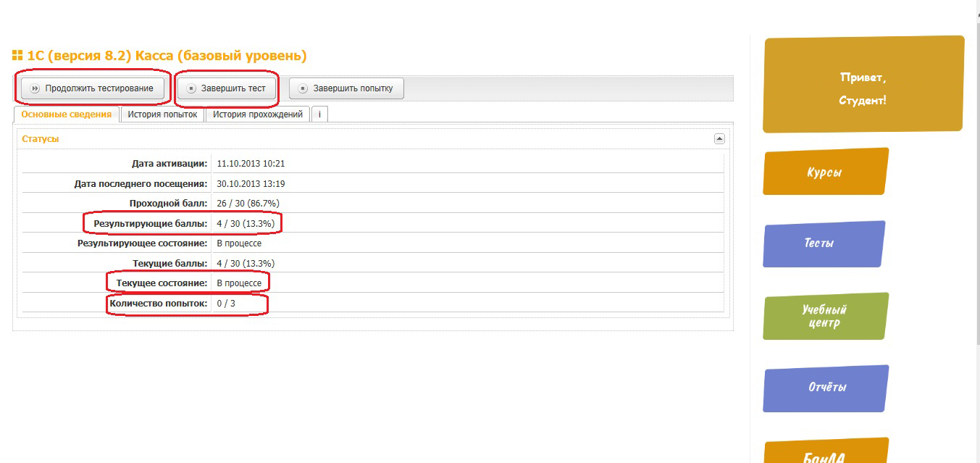Click the 'Текущие баллы:' label
The image size is (980, 463).
(170, 263)
